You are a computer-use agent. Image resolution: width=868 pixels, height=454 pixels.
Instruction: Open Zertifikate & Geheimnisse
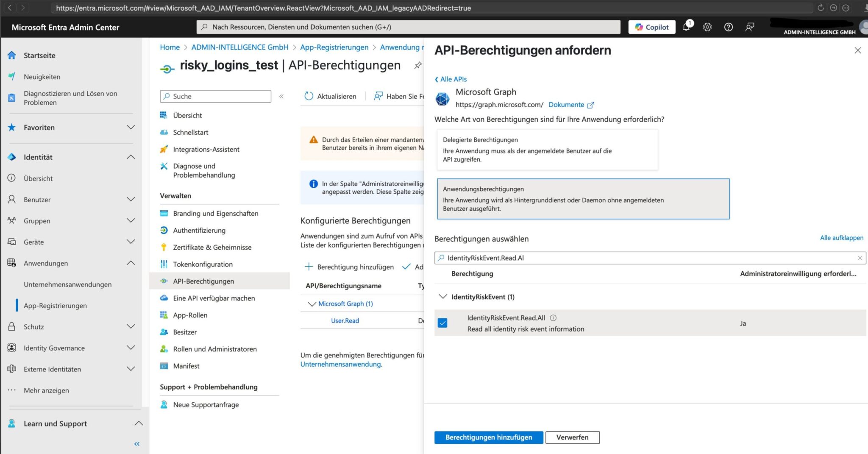click(212, 247)
